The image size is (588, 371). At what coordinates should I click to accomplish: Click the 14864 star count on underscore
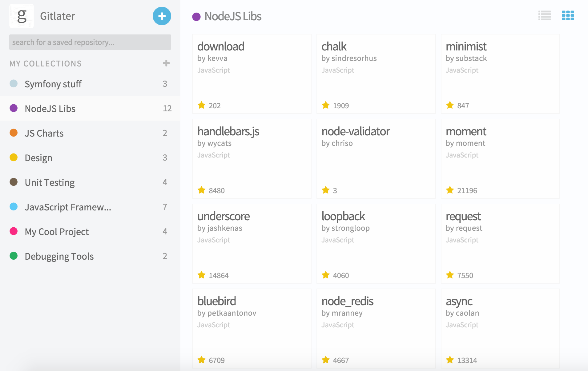219,276
